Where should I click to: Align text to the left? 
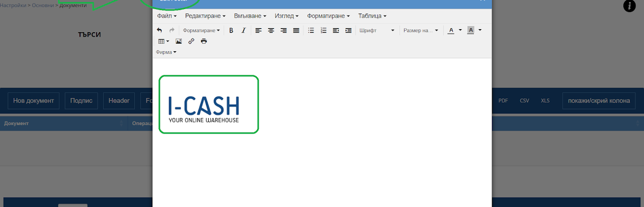(259, 31)
